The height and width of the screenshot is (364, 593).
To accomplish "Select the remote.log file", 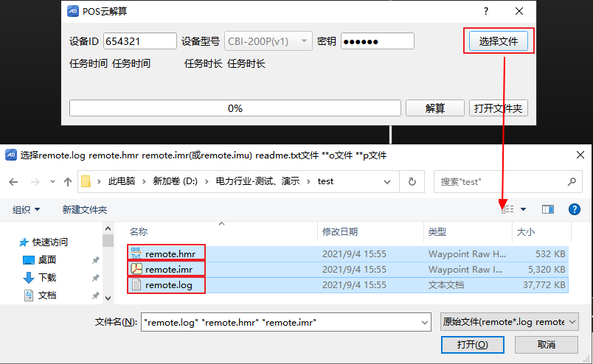I will coord(348,285).
